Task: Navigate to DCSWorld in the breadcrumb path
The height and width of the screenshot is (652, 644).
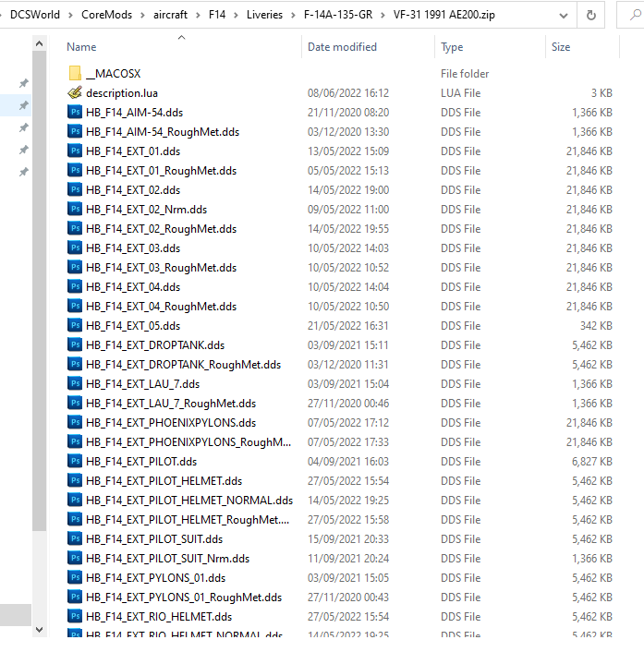Action: (x=35, y=15)
